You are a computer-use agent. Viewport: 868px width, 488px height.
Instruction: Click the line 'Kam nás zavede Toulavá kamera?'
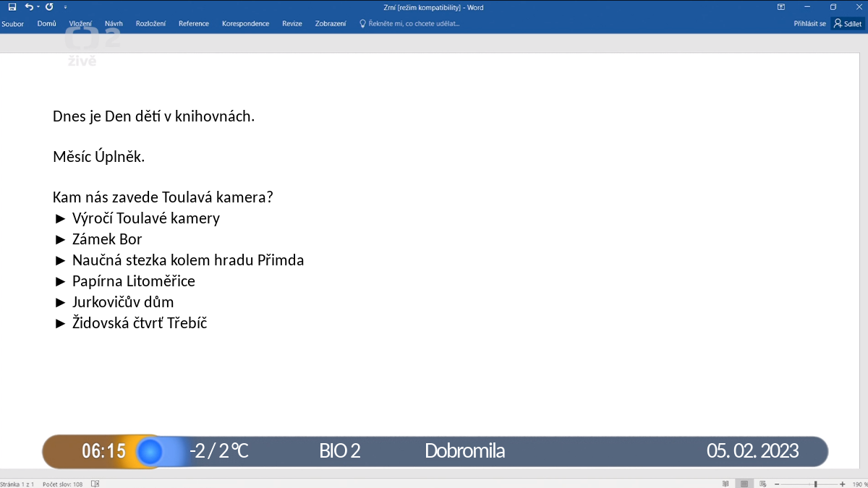point(163,197)
